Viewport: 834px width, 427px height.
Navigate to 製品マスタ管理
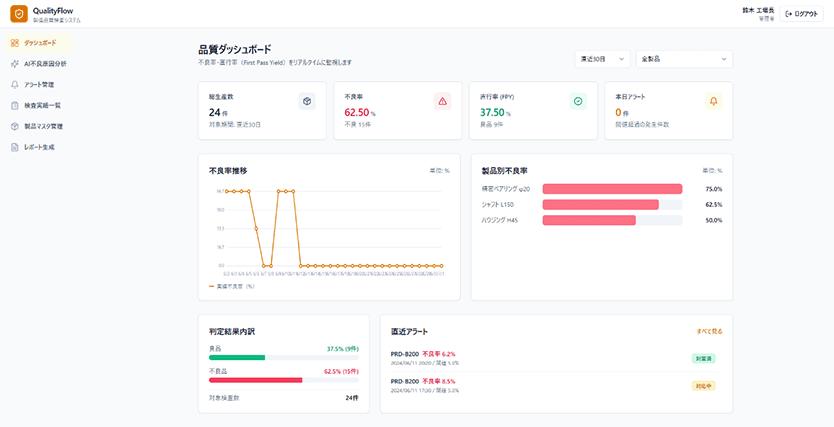(x=38, y=127)
